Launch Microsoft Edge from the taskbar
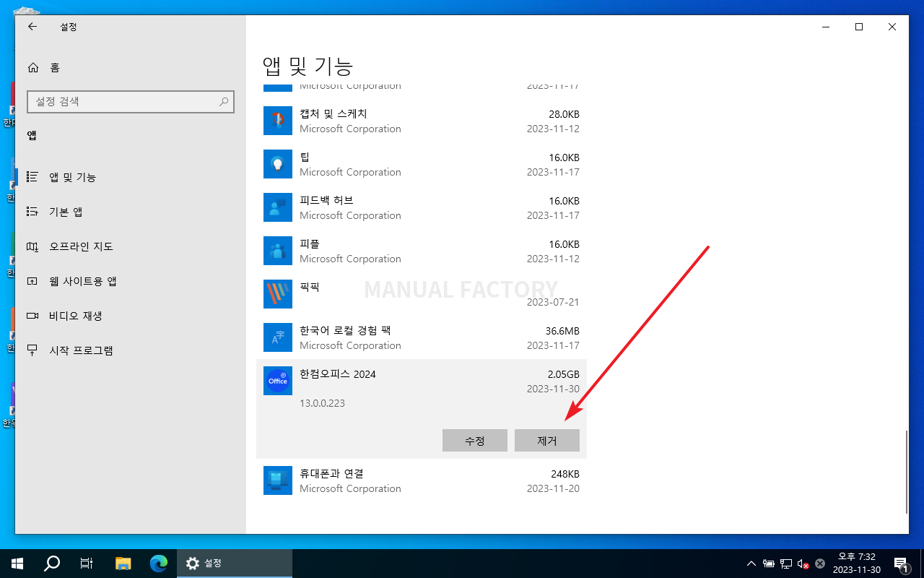This screenshot has height=578, width=924. point(159,564)
